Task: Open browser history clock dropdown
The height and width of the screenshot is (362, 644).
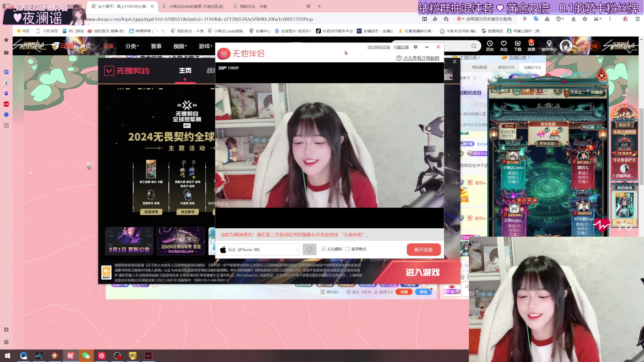Action: 560,19
